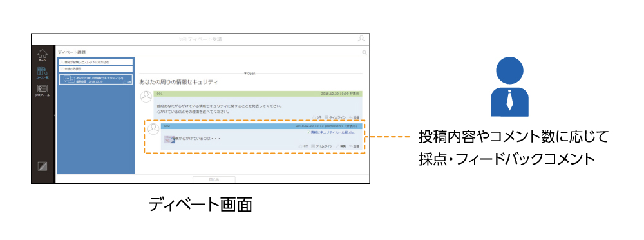Click avatar of post 001 author
644x240 pixels.
146,97
